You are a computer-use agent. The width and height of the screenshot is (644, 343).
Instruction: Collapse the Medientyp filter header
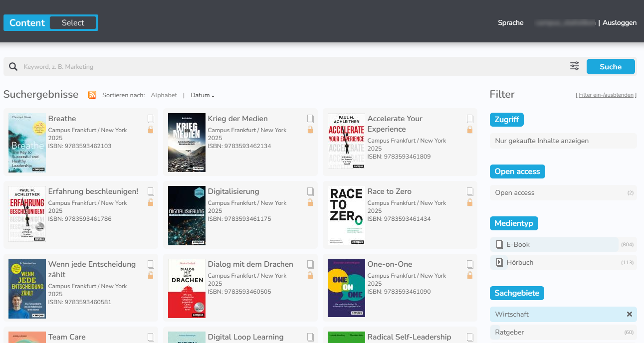coord(514,223)
